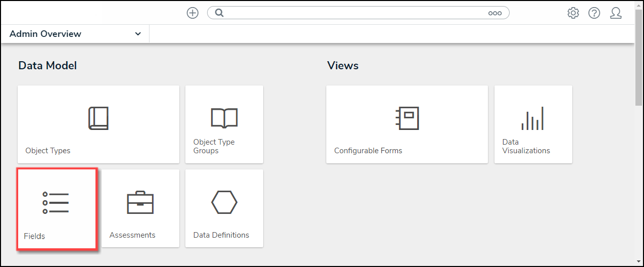644x267 pixels.
Task: Open the Data Visualizations bar chart icon
Action: pos(532,118)
